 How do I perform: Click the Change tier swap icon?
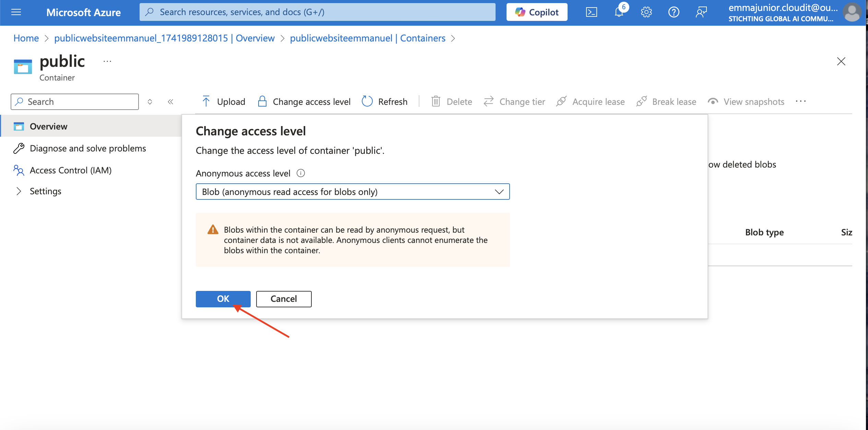pyautogui.click(x=489, y=101)
